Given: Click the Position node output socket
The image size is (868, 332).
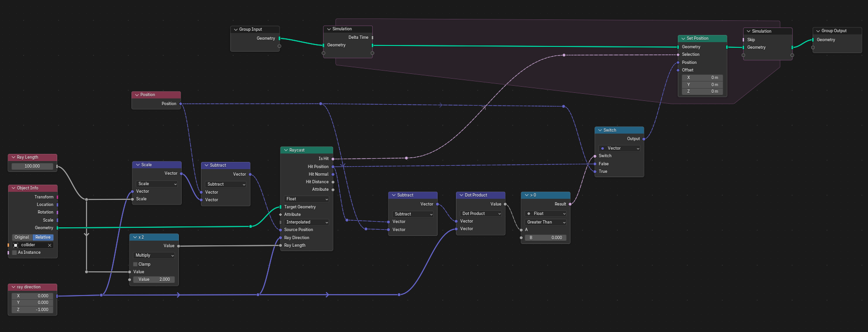Looking at the screenshot, I should click(181, 104).
